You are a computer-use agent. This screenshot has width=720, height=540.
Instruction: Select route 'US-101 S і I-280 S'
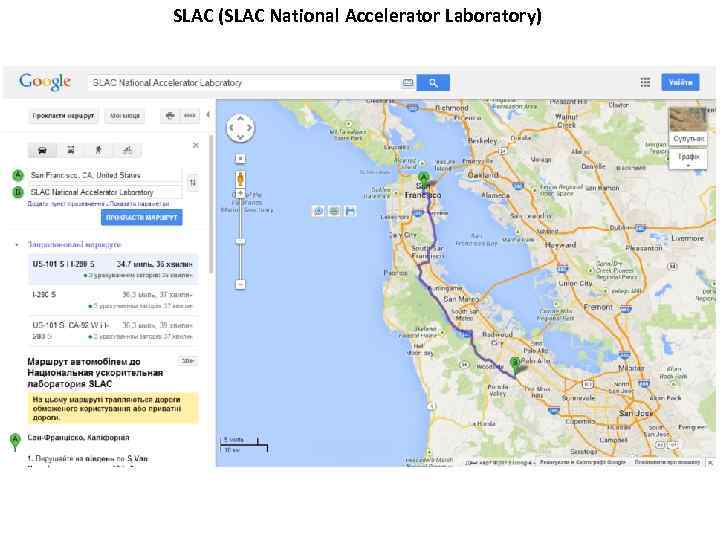point(113,269)
